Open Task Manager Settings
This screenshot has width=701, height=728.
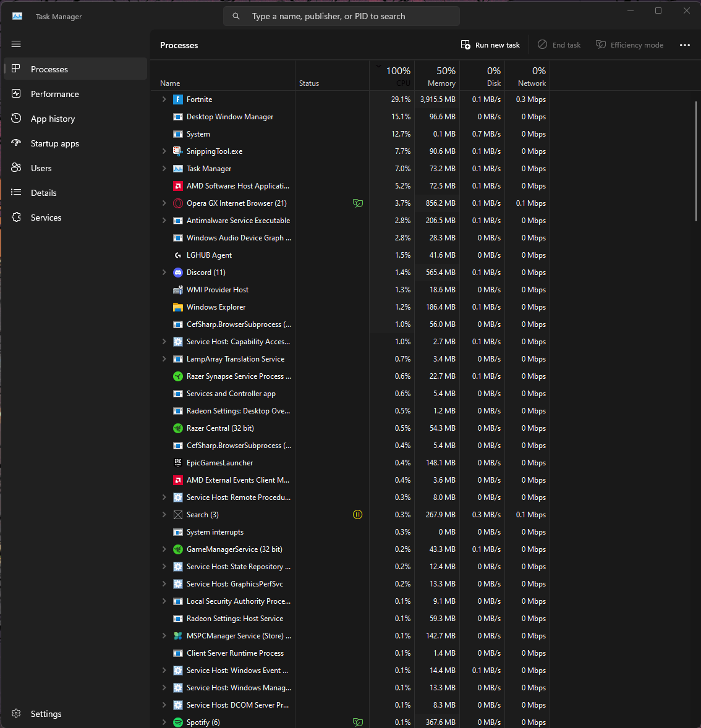click(75, 714)
